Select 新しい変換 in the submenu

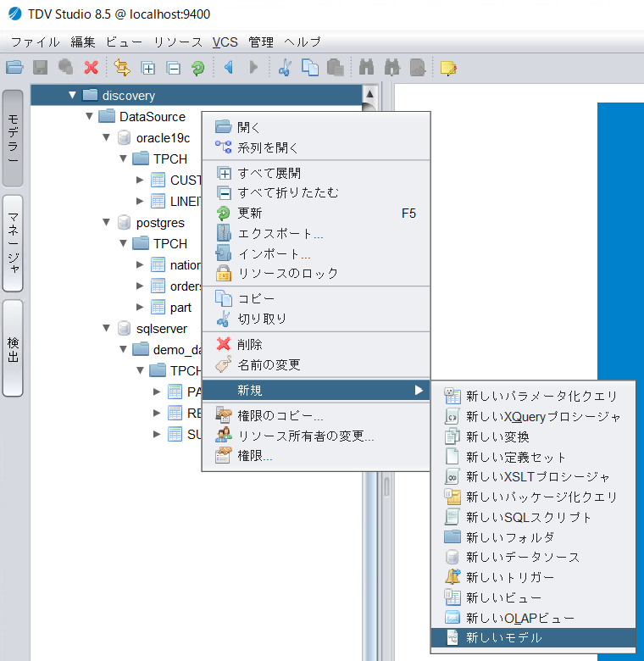[x=533, y=436]
